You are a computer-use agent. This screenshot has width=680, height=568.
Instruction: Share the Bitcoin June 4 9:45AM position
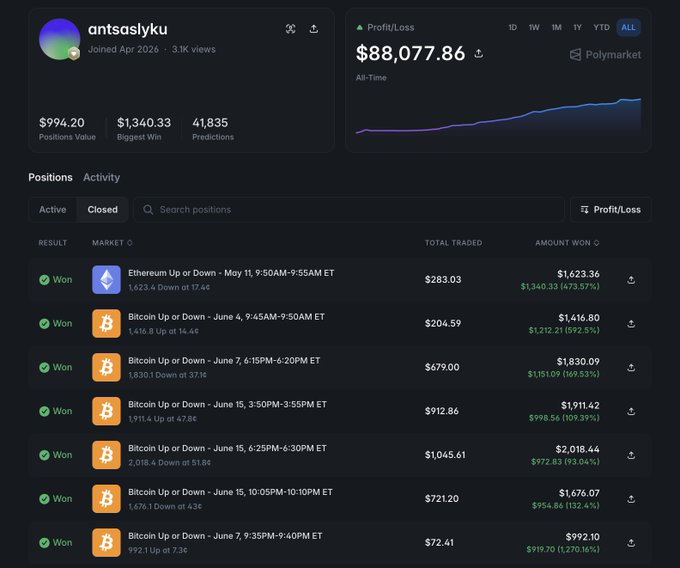631,323
